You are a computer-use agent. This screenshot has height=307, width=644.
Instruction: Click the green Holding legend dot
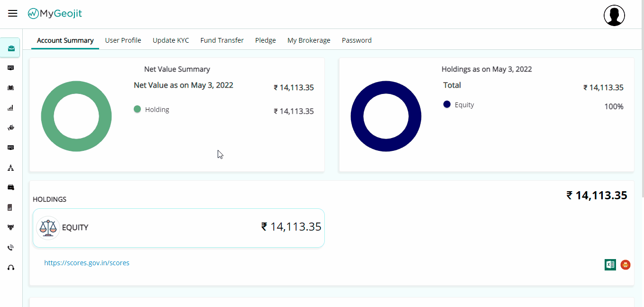(138, 110)
